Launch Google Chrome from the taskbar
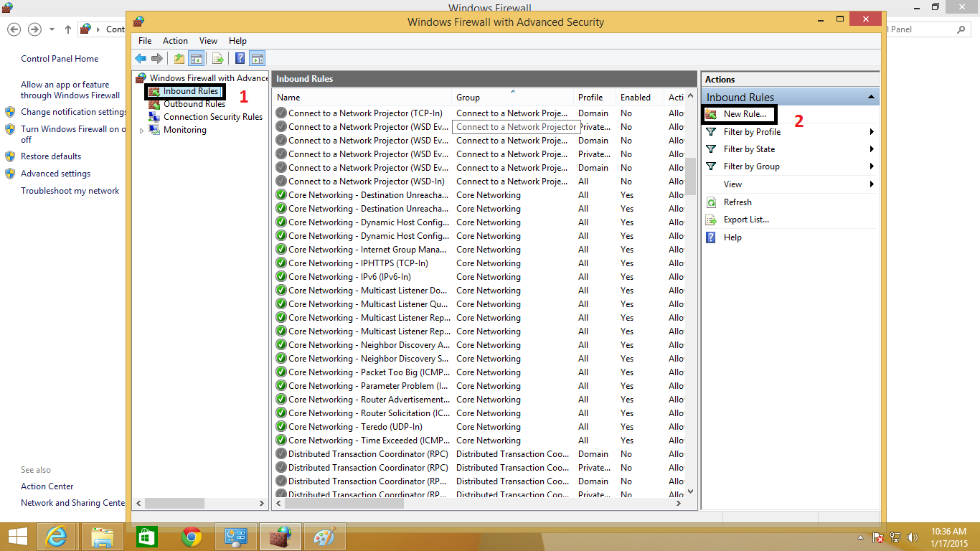Screen dimensions: 980x551 (x=191, y=537)
